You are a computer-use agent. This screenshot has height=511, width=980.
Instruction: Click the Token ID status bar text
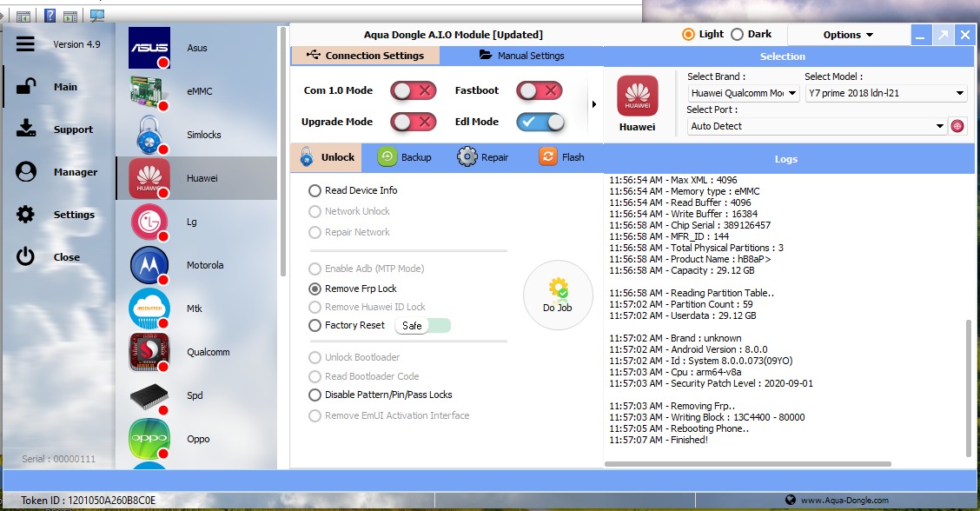point(88,501)
